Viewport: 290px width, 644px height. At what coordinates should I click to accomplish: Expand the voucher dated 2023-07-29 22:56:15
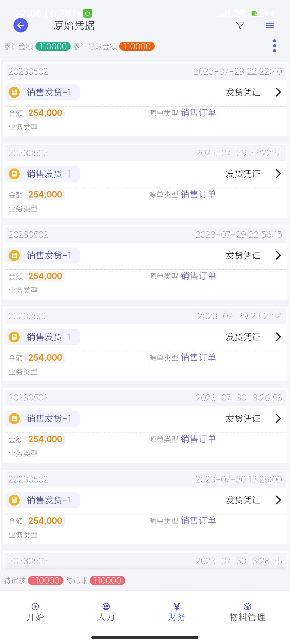(278, 255)
